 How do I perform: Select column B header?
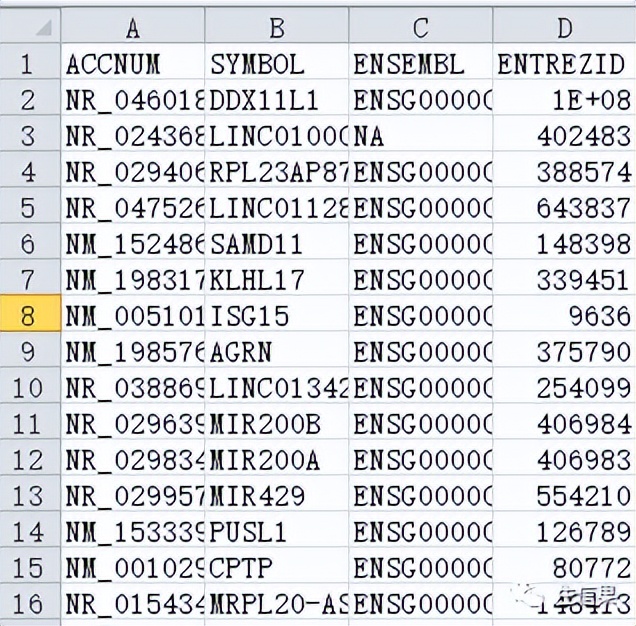pyautogui.click(x=277, y=25)
